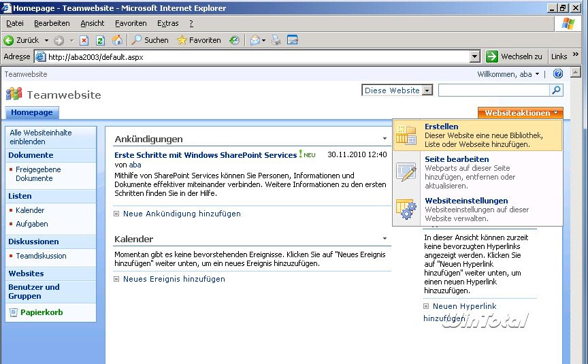Collapse the Websiteaktionen menu button
The height and width of the screenshot is (364, 588).
tap(521, 113)
